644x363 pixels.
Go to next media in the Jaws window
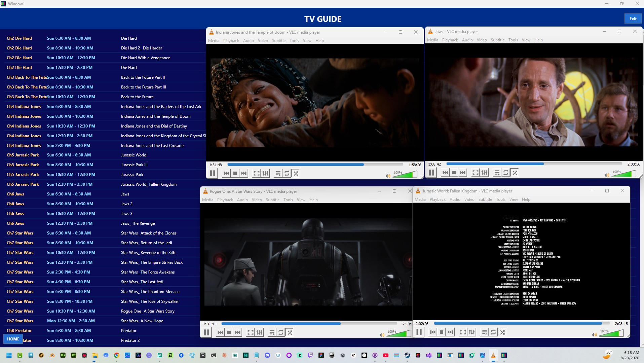463,173
